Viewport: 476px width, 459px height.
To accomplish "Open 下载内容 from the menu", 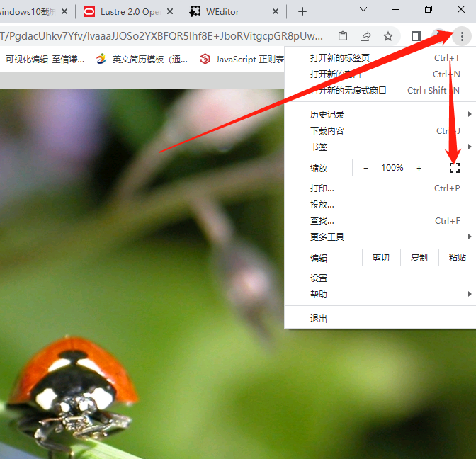I will click(380, 131).
